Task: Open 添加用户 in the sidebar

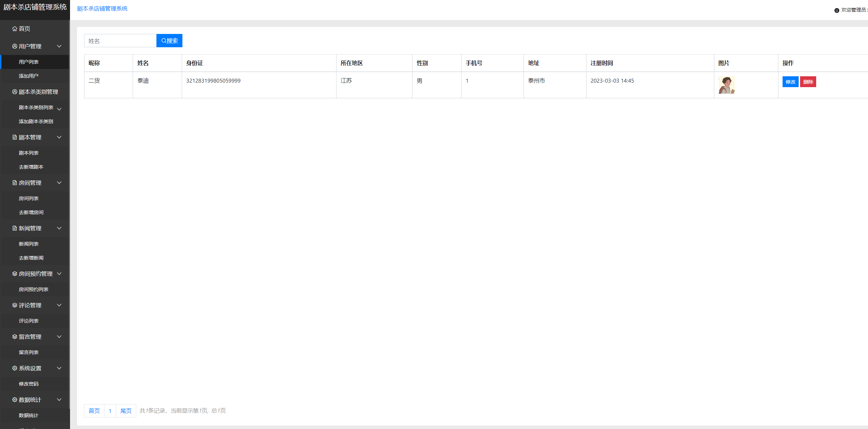Action: (29, 76)
